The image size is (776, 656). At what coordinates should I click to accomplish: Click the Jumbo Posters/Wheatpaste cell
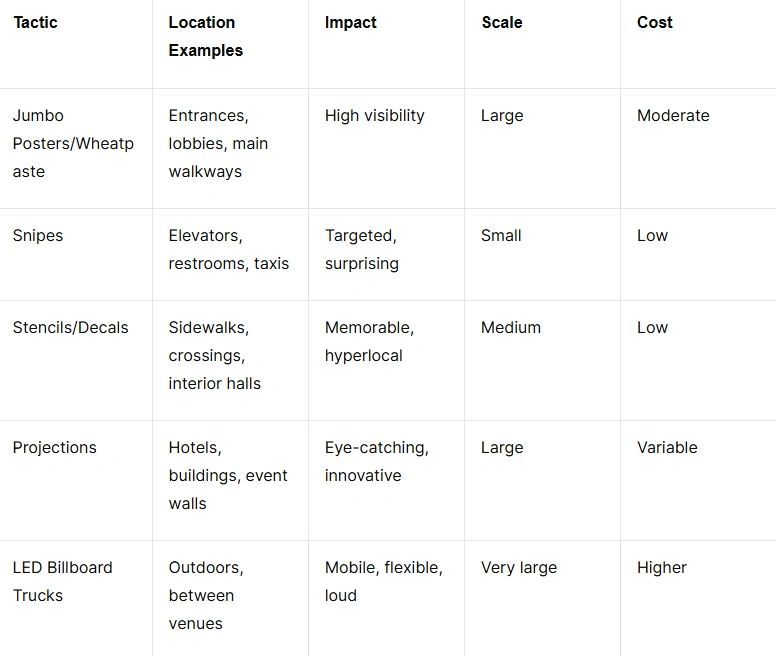tap(73, 143)
